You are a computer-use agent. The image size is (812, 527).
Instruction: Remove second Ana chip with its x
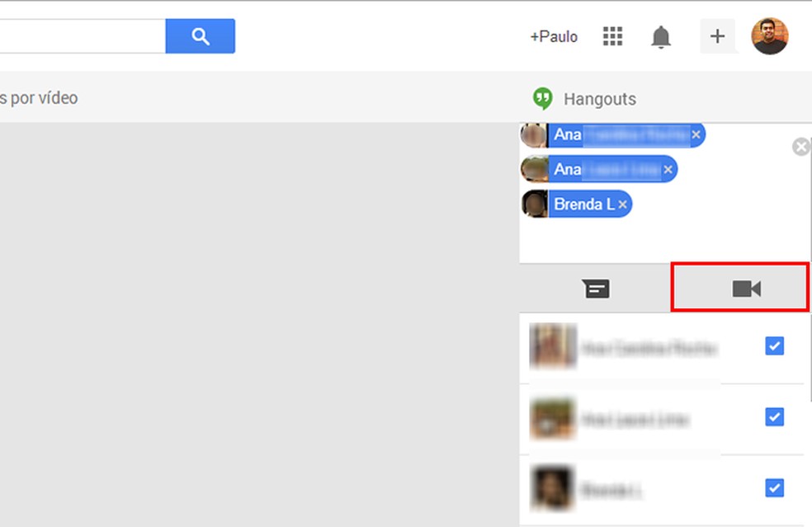[x=668, y=169]
